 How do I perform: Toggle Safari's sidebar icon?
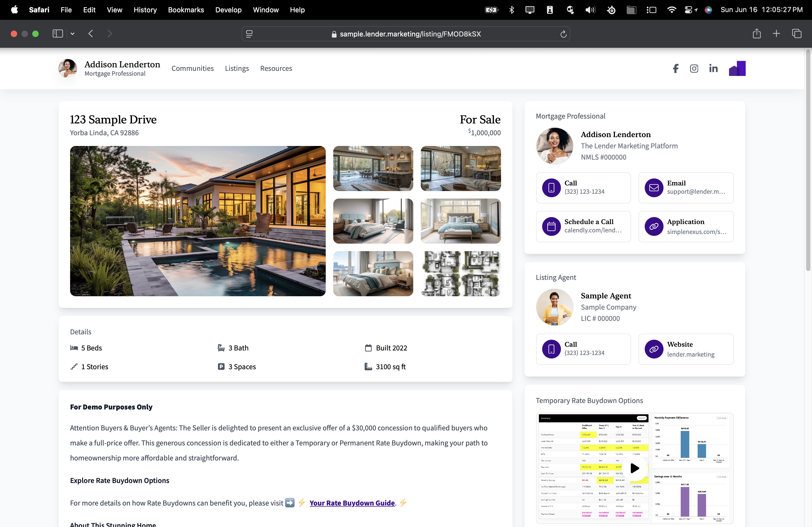(x=58, y=34)
